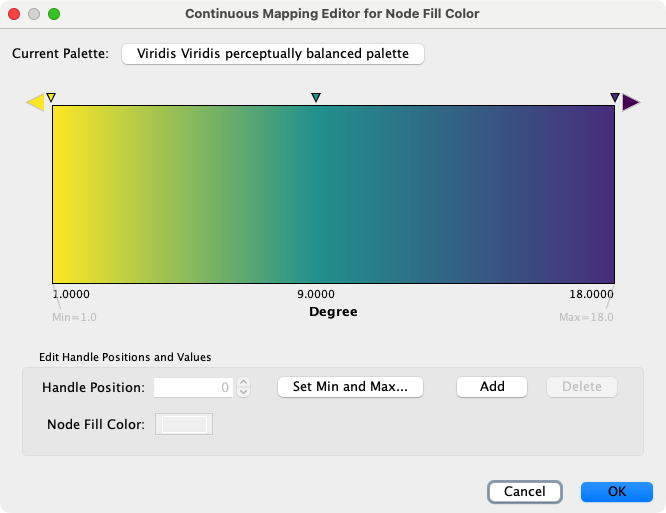Click the yellow below-minimum color triangle
Viewport: 666px width, 513px height.
click(35, 102)
